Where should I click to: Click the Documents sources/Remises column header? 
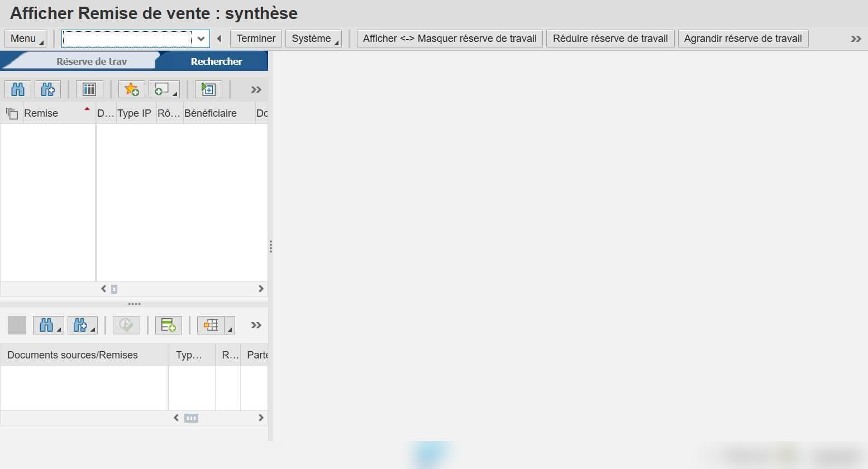[84, 355]
